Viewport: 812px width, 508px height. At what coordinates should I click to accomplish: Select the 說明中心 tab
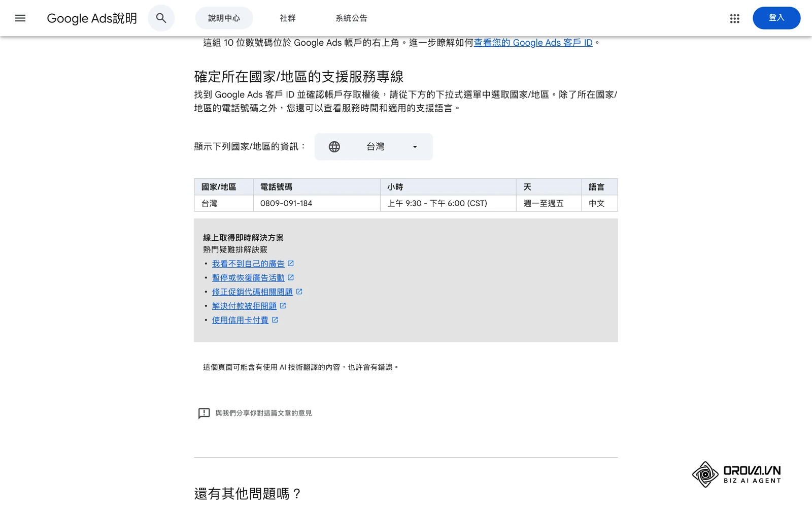(224, 18)
